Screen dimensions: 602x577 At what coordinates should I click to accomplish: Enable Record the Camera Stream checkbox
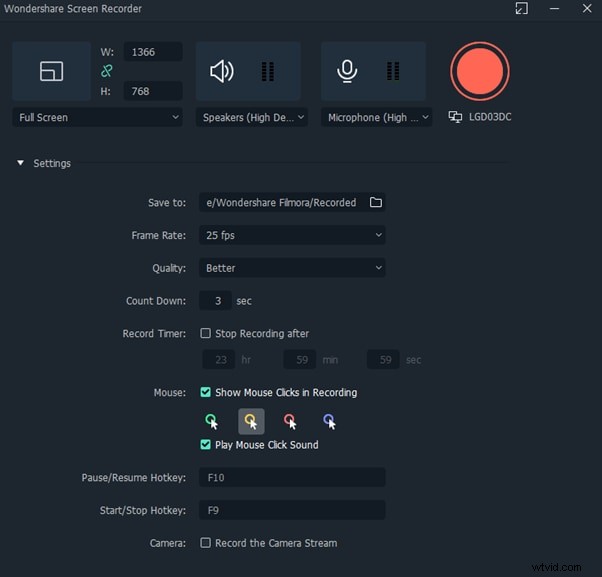(x=206, y=543)
